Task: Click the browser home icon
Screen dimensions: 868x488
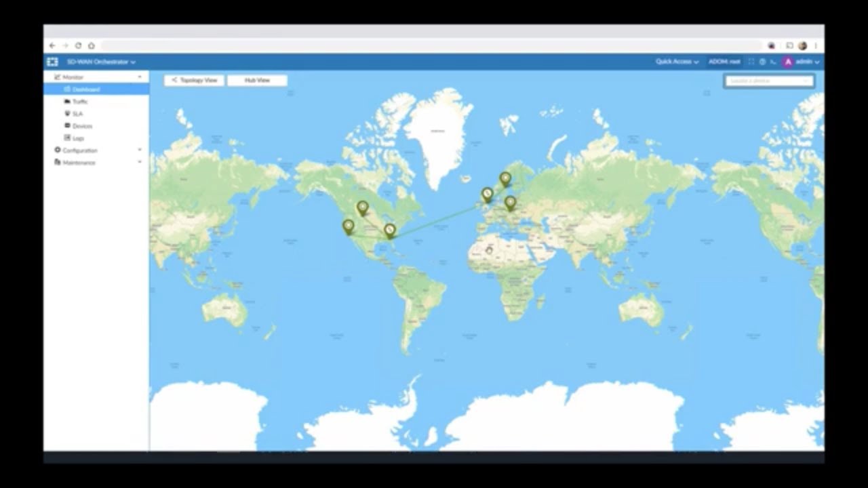Action: [91, 45]
